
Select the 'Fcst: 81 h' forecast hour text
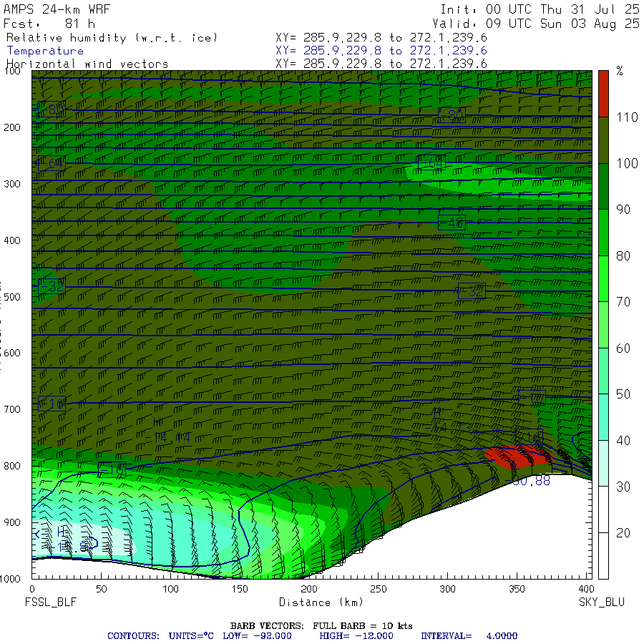49,24
